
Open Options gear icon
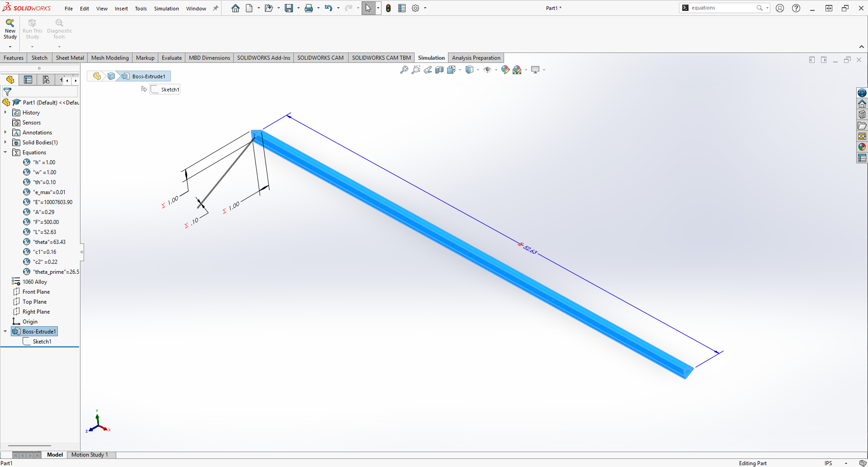(x=415, y=8)
